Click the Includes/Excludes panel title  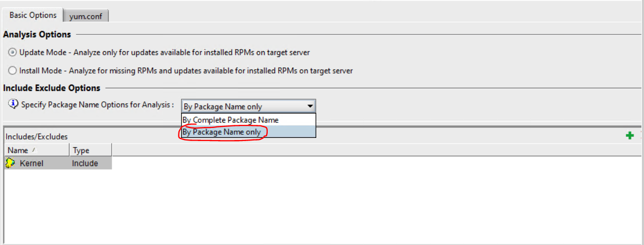click(37, 136)
